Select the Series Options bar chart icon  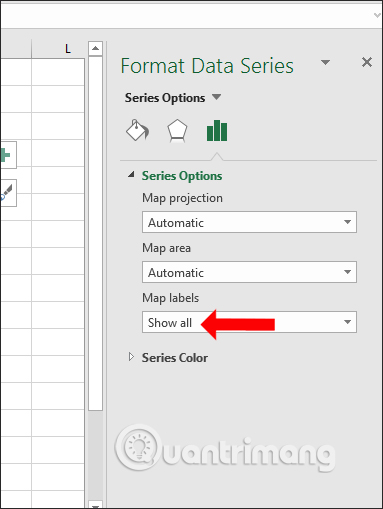(217, 131)
